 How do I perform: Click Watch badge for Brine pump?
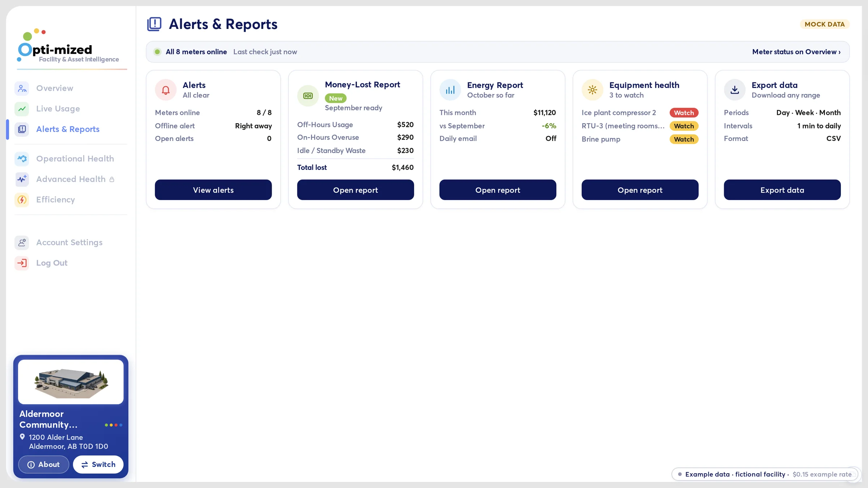click(684, 140)
